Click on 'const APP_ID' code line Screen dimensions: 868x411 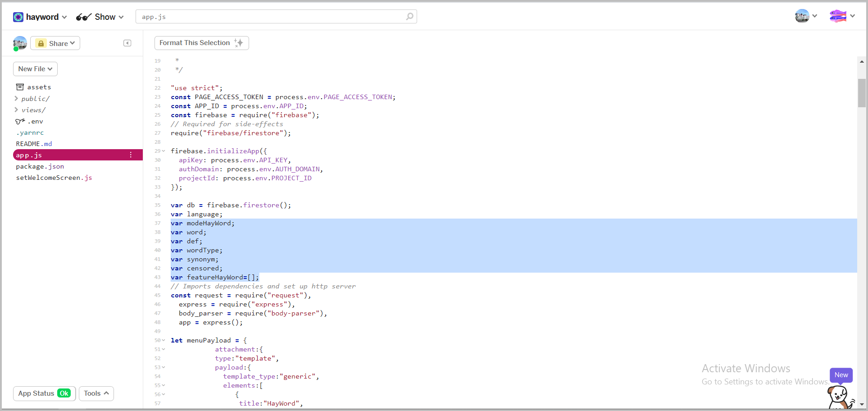tap(239, 106)
